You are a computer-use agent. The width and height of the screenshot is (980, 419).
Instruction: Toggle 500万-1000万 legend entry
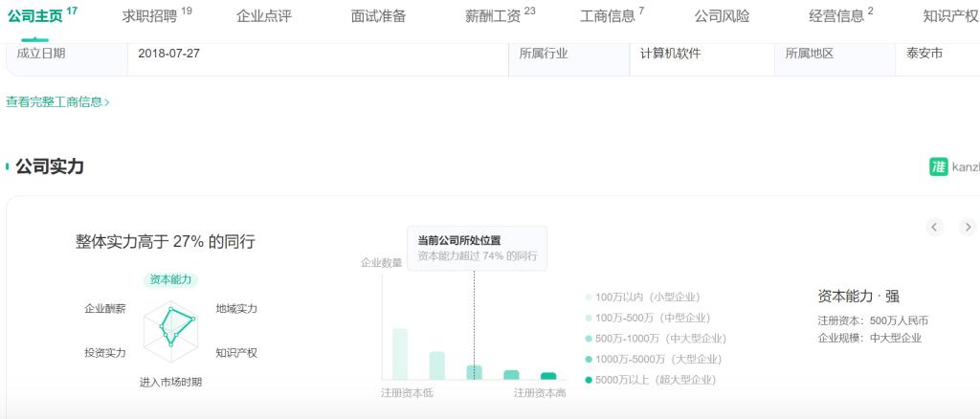pyautogui.click(x=655, y=339)
